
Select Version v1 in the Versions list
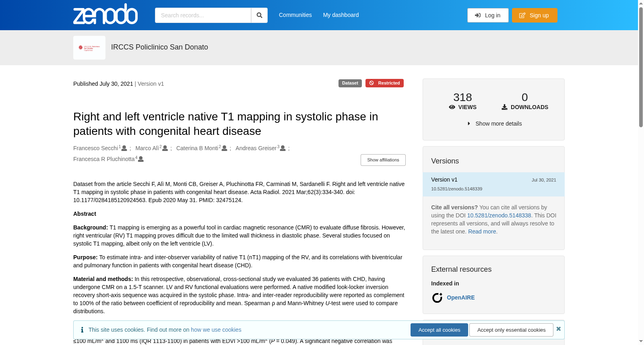coord(493,184)
